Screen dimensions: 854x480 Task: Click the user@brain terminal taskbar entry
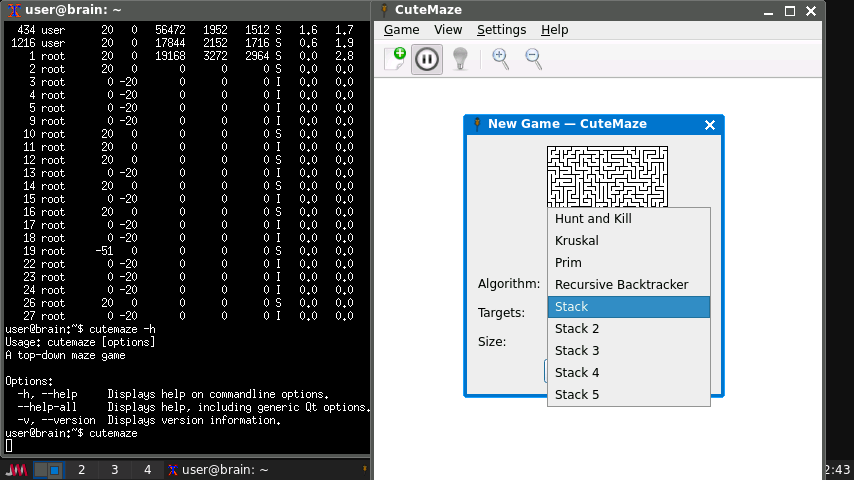point(218,470)
